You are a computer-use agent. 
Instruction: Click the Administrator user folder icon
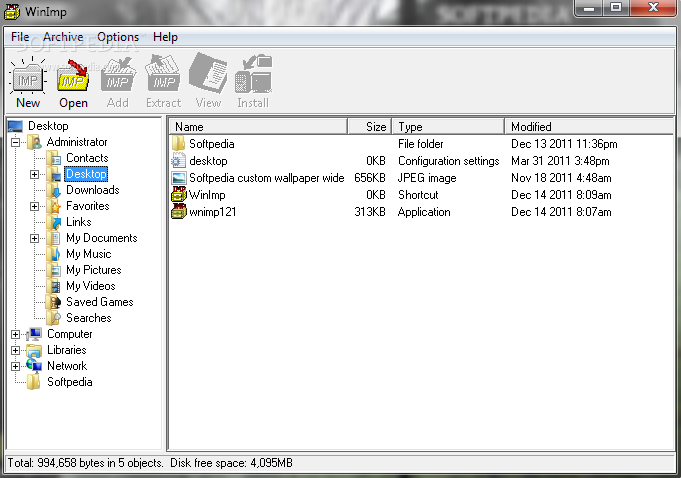(x=34, y=142)
